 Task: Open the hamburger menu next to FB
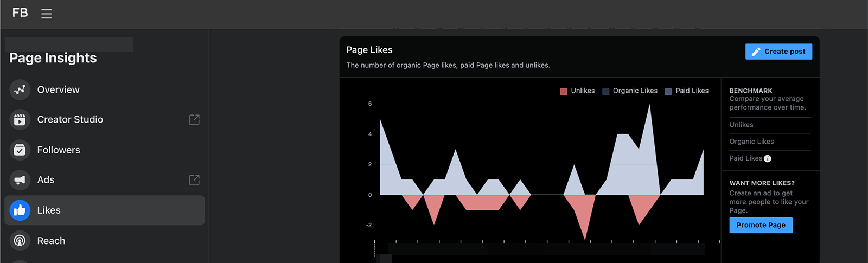coord(47,14)
